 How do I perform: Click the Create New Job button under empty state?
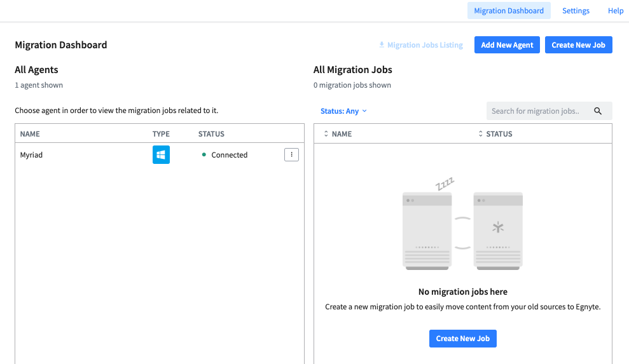coord(463,339)
